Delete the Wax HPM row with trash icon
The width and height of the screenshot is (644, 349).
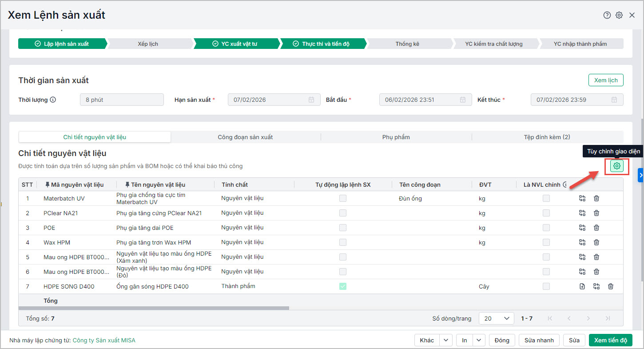tap(596, 243)
